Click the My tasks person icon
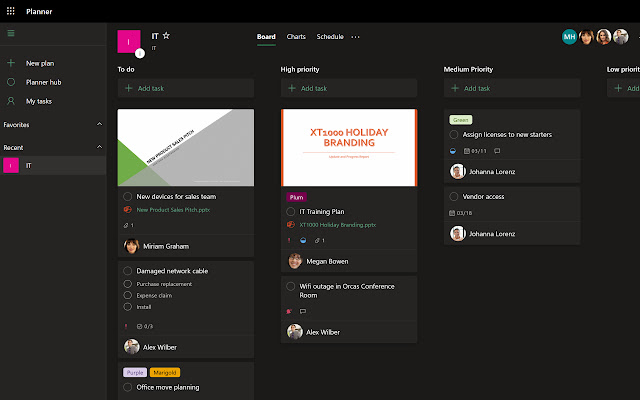Screen dimensions: 640x400 [x=11, y=101]
